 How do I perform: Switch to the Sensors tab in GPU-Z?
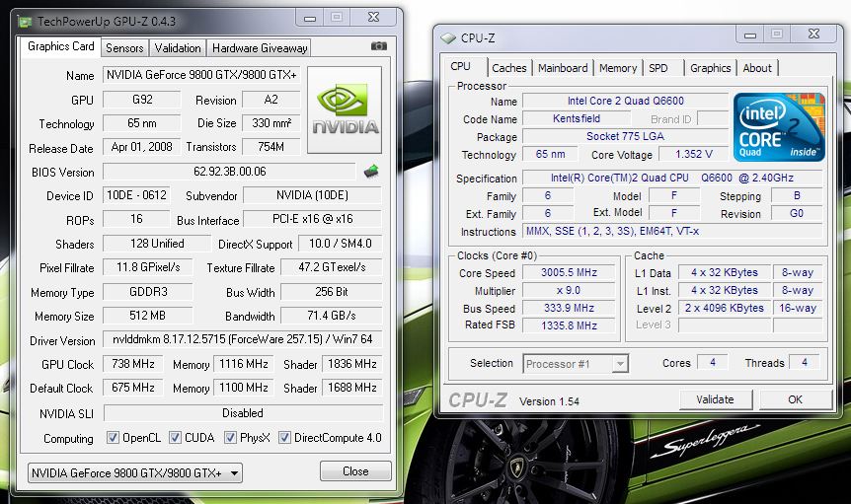124,48
